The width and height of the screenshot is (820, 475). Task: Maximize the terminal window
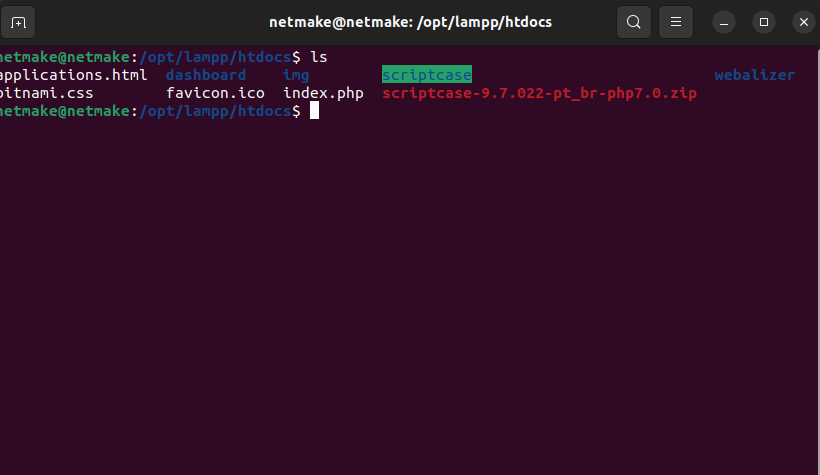pos(764,22)
